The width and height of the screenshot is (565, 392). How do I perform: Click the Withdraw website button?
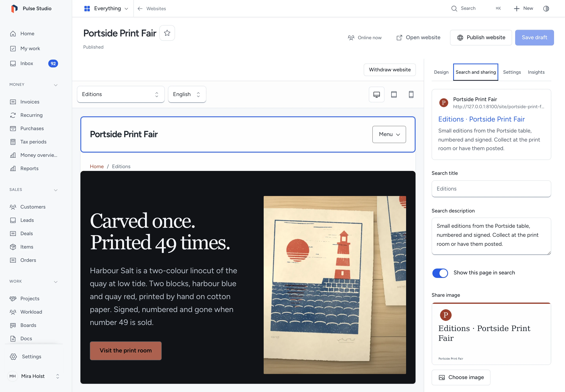[389, 70]
